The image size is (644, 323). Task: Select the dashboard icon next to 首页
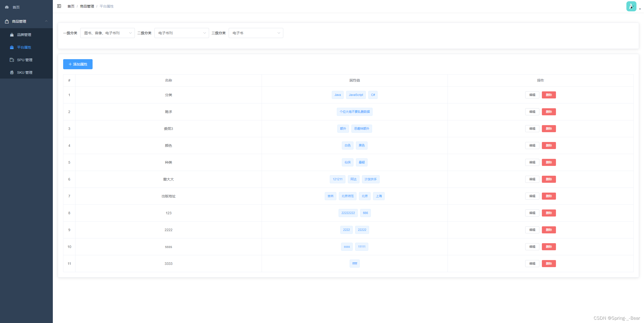(x=7, y=7)
